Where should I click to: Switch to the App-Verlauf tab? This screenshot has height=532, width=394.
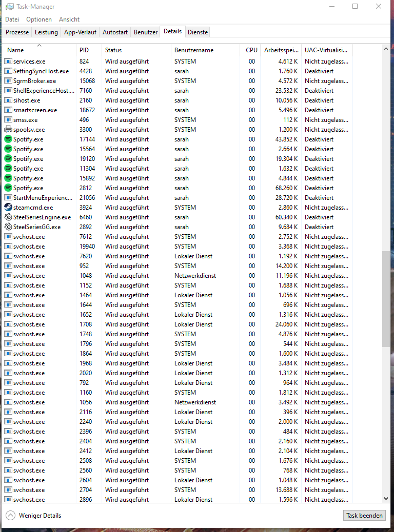pos(80,32)
